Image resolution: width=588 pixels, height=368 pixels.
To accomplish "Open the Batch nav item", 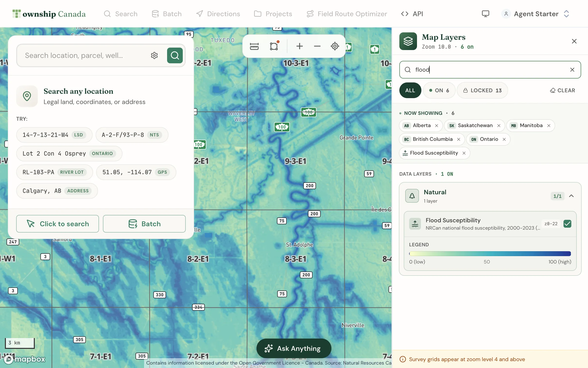I will click(x=167, y=14).
